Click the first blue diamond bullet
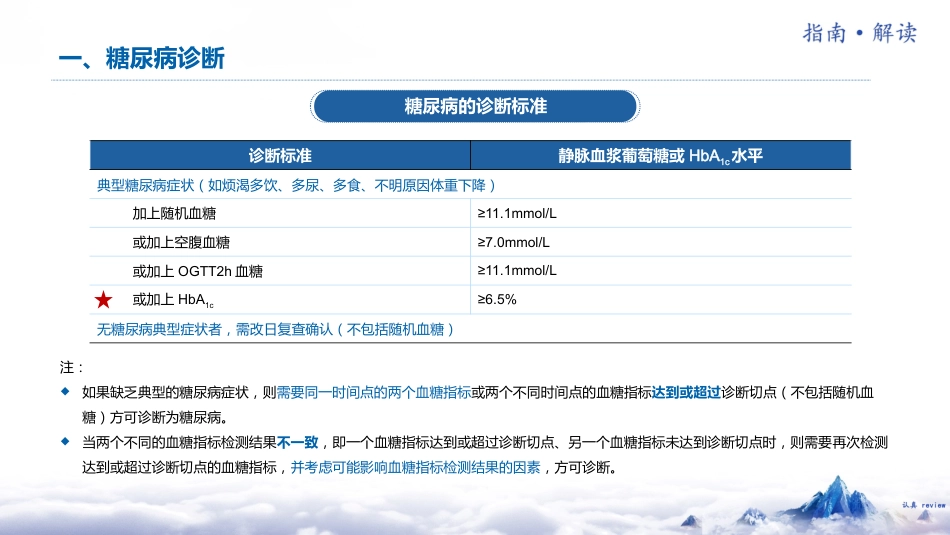 [x=65, y=391]
